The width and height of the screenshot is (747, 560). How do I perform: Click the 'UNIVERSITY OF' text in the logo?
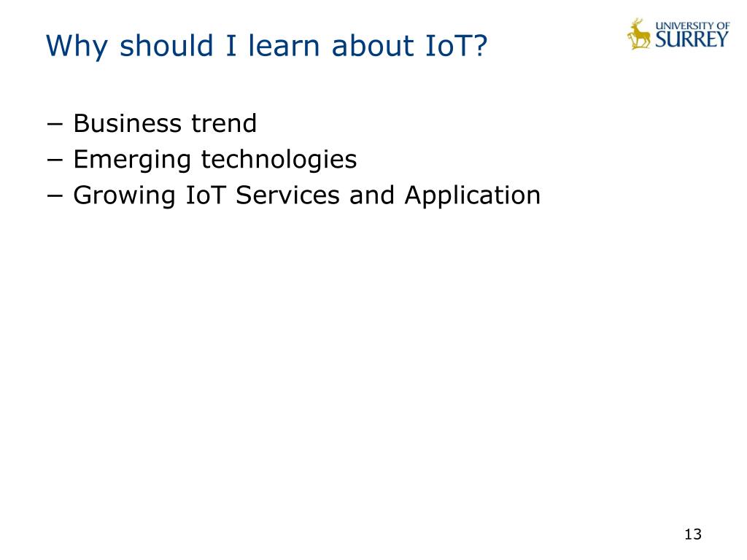point(692,26)
